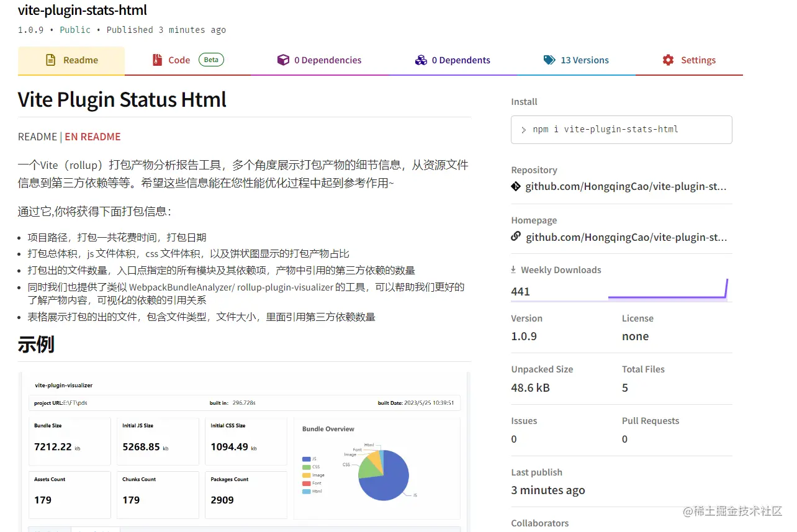
Task: Go to the Settings tab
Action: pyautogui.click(x=689, y=60)
